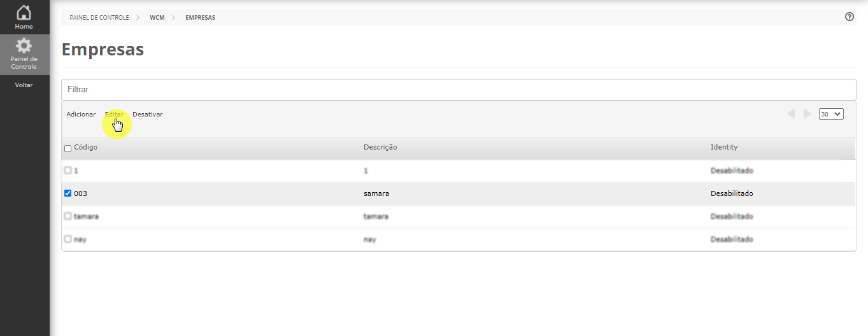Viewport: 868px width, 336px height.
Task: Click Voltar in the sidebar
Action: (24, 85)
